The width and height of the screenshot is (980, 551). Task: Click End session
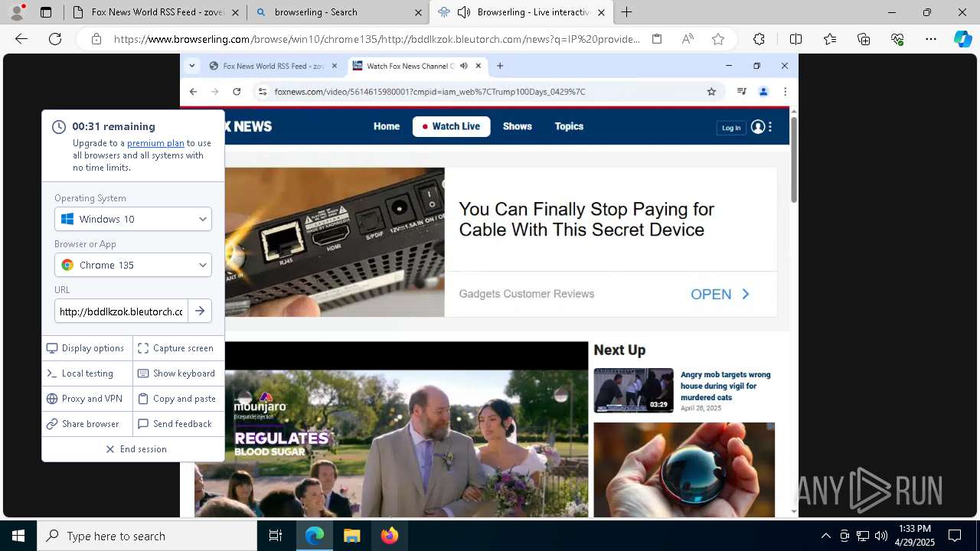(136, 449)
